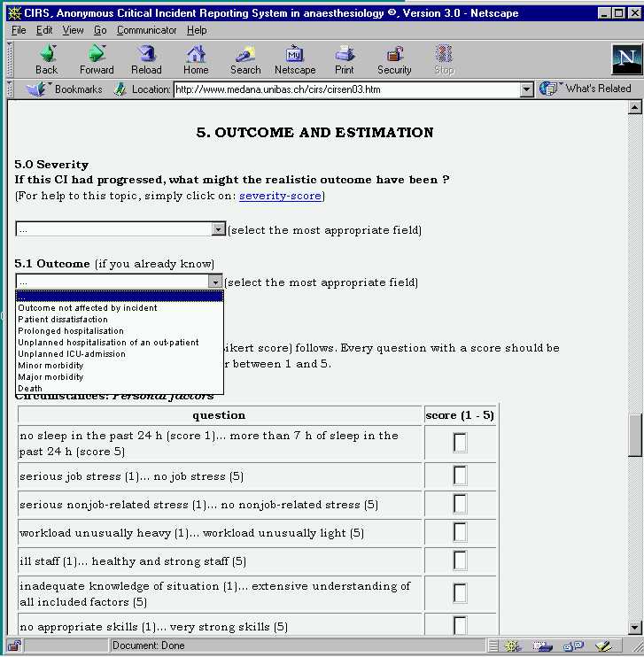Click the Netscape window title icon
This screenshot has width=644, height=657.
(15, 13)
